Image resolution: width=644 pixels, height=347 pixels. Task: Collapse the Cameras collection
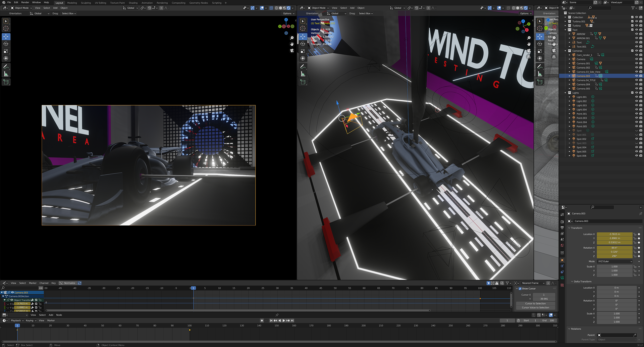click(565, 51)
